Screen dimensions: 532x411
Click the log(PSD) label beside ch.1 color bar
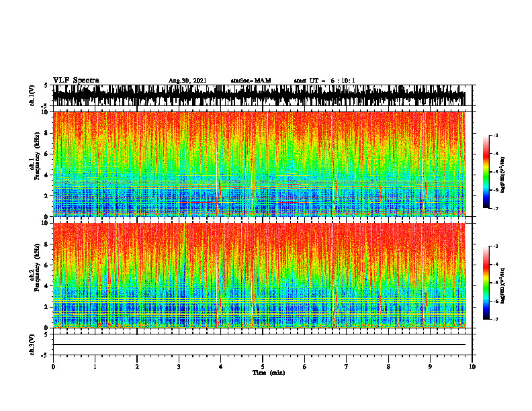point(503,175)
